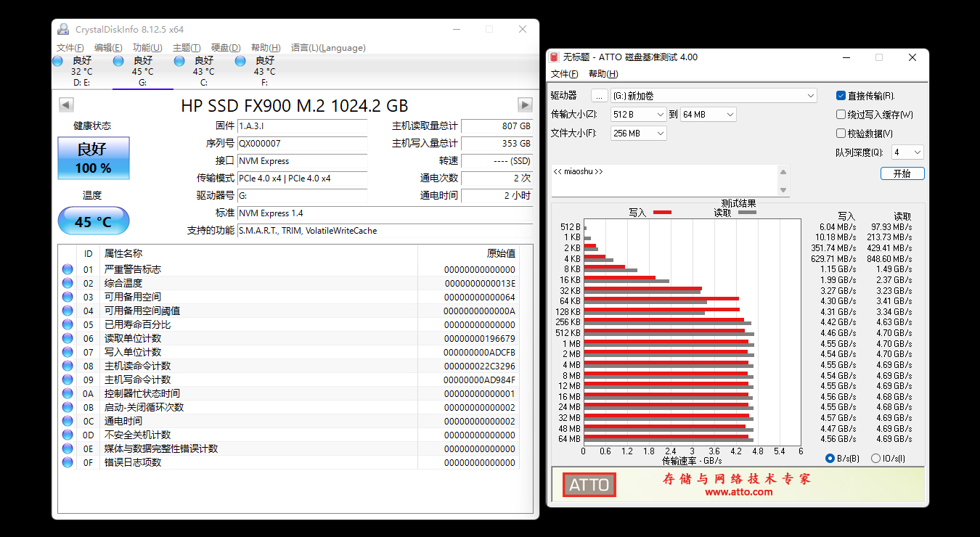This screenshot has height=537, width=980.
Task: Open the 512 B minimum transfer size dropdown
Action: coord(639,115)
